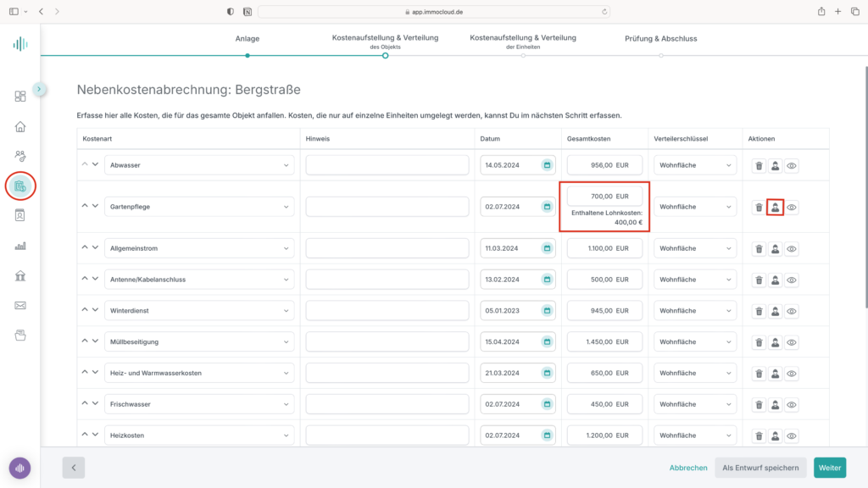Open calendar picker for Allgemeinstrom date
Viewport: 868px width, 488px height.
pyautogui.click(x=547, y=248)
